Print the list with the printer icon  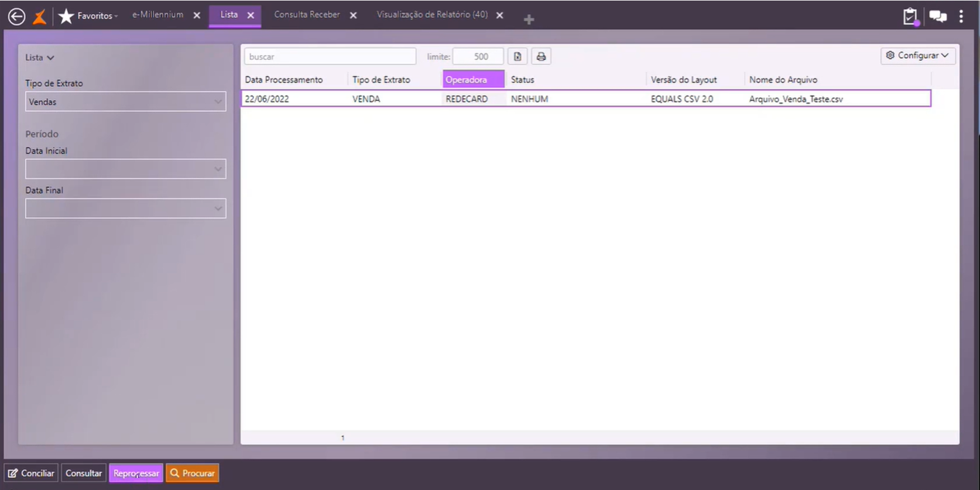[541, 56]
